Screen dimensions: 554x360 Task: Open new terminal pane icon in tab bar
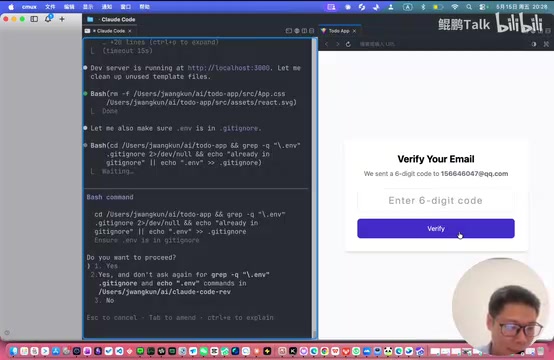[289, 31]
